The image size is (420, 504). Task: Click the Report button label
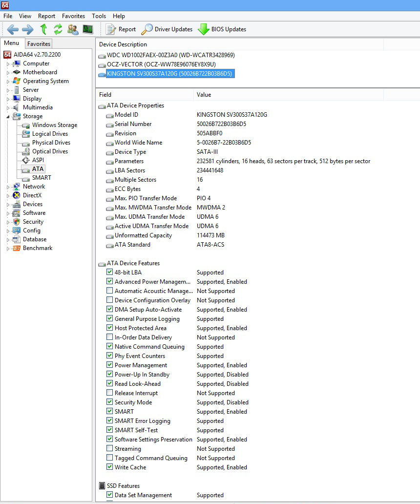click(x=127, y=29)
